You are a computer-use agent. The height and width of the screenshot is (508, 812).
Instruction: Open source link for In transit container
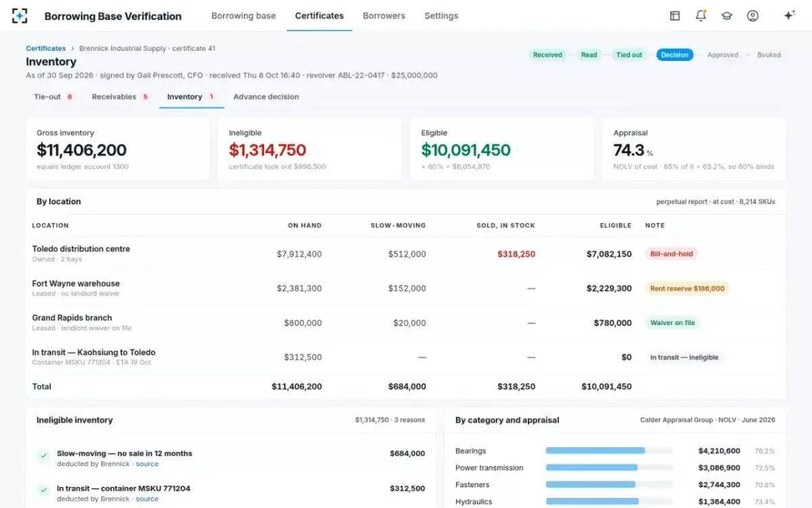coord(147,499)
